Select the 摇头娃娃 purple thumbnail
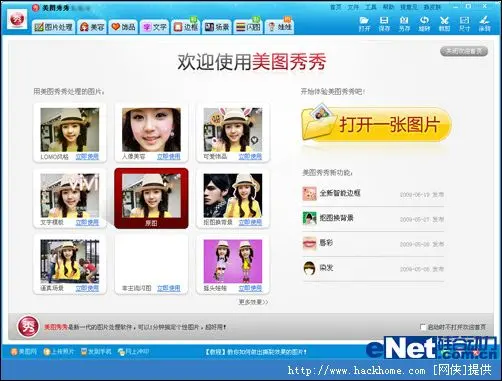Image resolution: width=502 pixels, height=381 pixels. [233, 261]
